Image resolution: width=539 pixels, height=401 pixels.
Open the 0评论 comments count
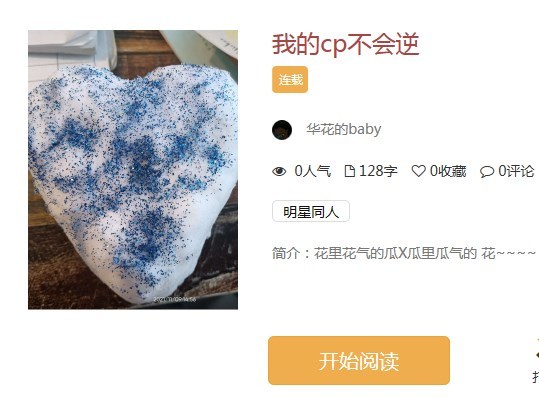click(x=516, y=171)
